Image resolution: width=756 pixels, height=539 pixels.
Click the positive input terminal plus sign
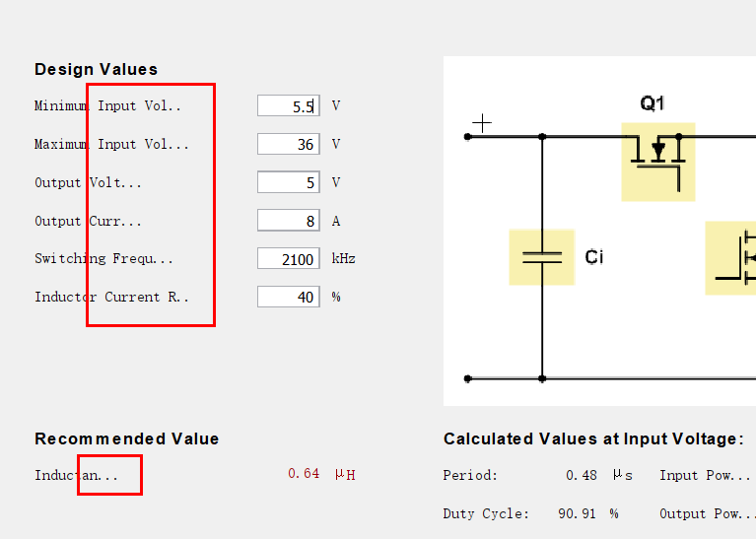click(482, 123)
